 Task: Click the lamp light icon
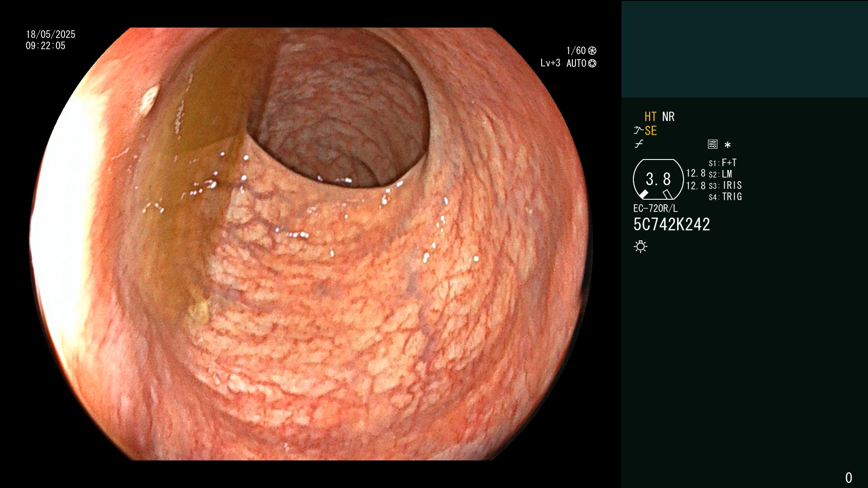(x=641, y=247)
